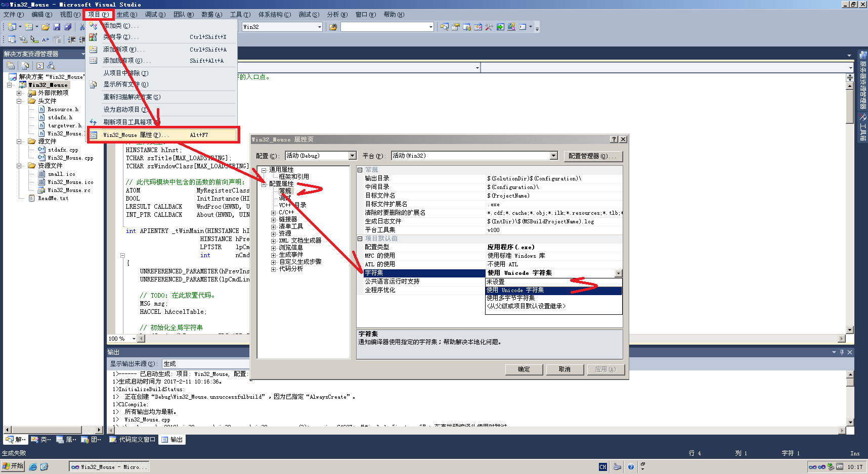The height and width of the screenshot is (474, 868).
Task: Click the Save toolbar icon
Action: click(x=57, y=27)
